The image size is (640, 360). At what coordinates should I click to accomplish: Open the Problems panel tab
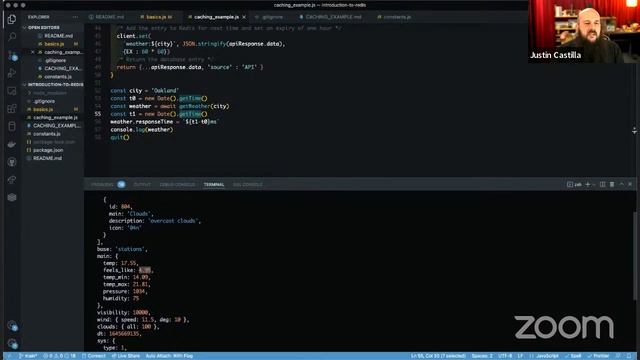coord(107,184)
